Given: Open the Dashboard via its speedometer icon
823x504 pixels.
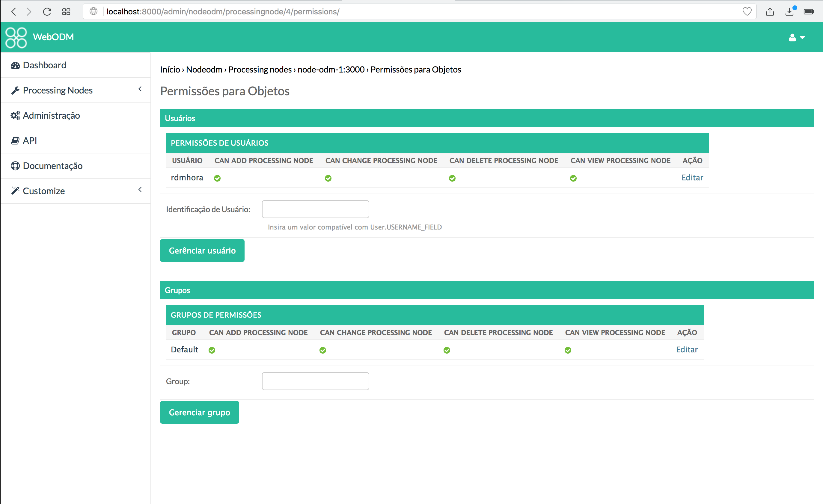Looking at the screenshot, I should point(15,65).
